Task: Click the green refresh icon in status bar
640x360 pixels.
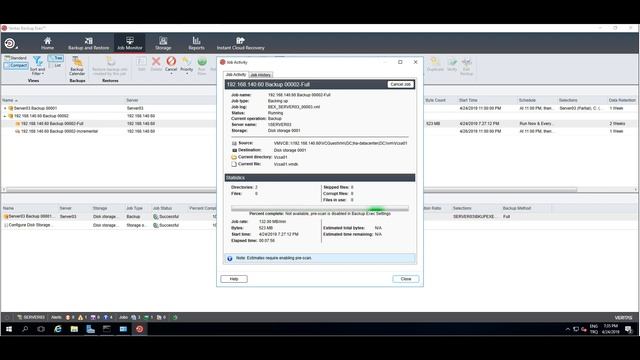Action: point(175,317)
